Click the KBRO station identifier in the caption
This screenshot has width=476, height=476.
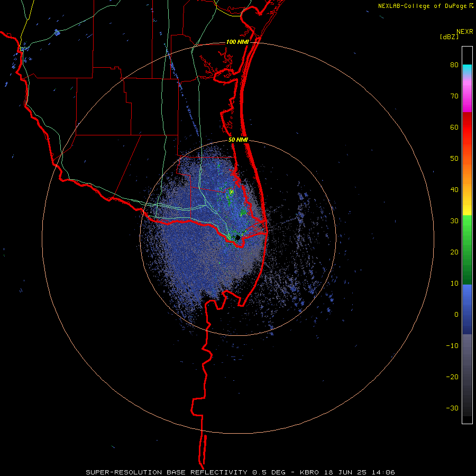pyautogui.click(x=309, y=472)
